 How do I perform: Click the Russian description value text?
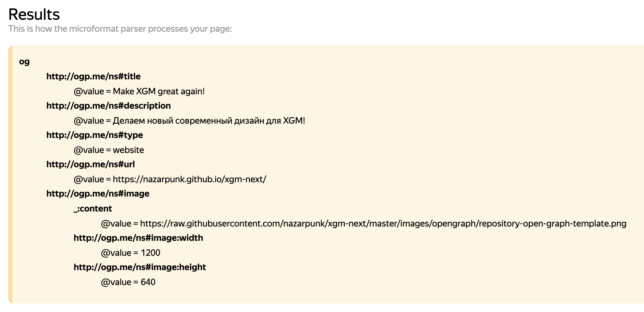209,121
